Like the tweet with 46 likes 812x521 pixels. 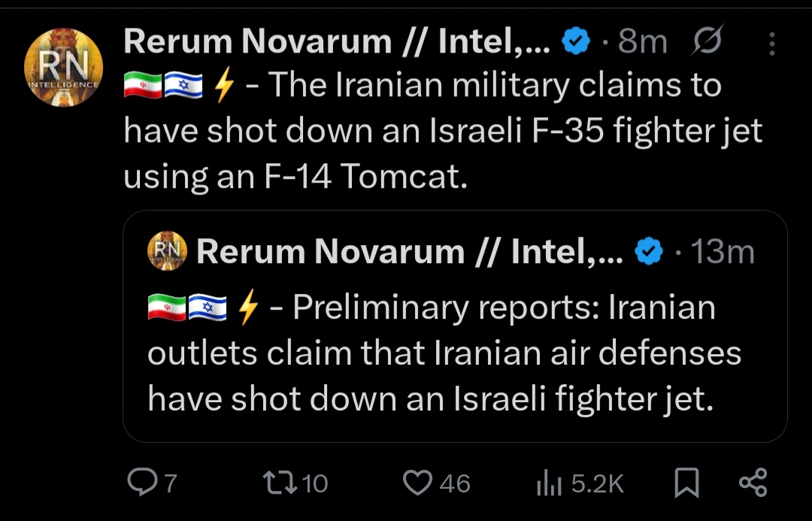pos(436,483)
